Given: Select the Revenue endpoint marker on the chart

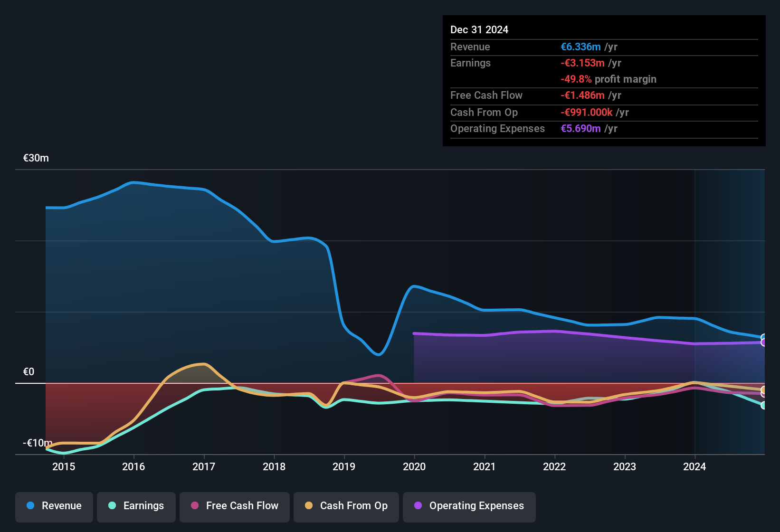Looking at the screenshot, I should pyautogui.click(x=763, y=337).
